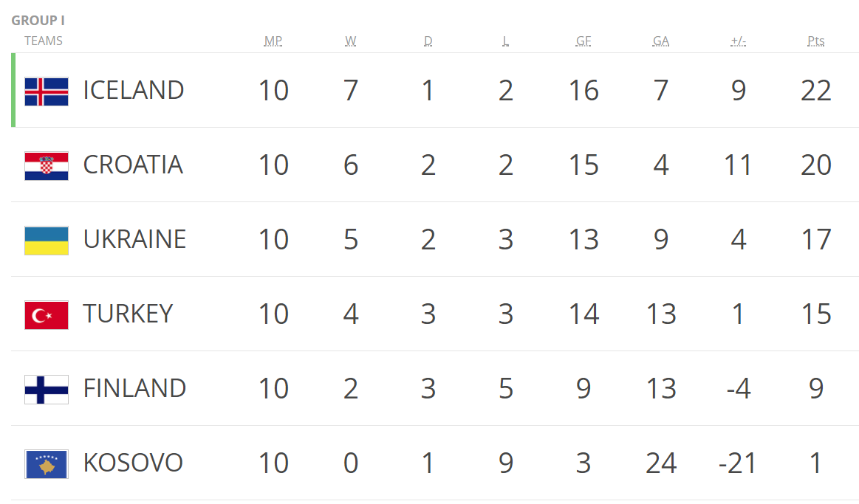Image resolution: width=859 pixels, height=504 pixels.
Task: Click the Ukraine flag icon
Action: tap(47, 241)
